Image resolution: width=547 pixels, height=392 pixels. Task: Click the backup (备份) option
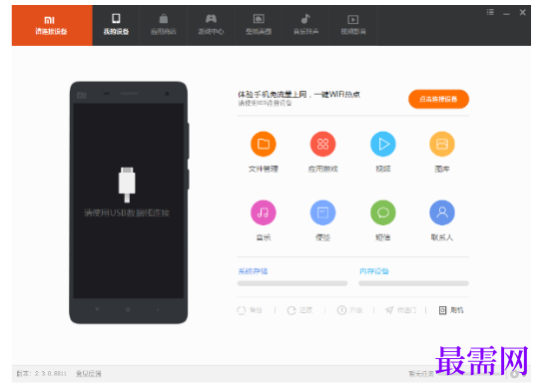coord(250,310)
